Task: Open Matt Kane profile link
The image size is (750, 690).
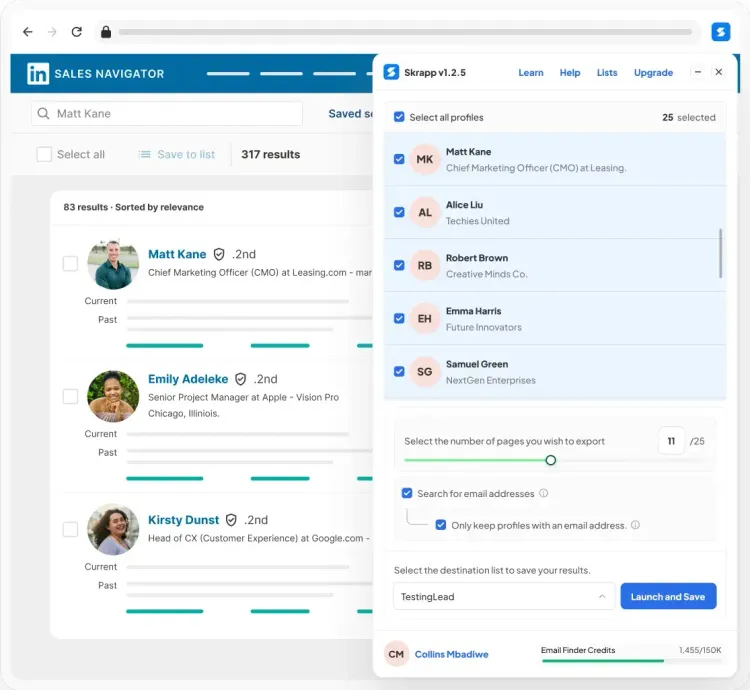Action: 177,254
